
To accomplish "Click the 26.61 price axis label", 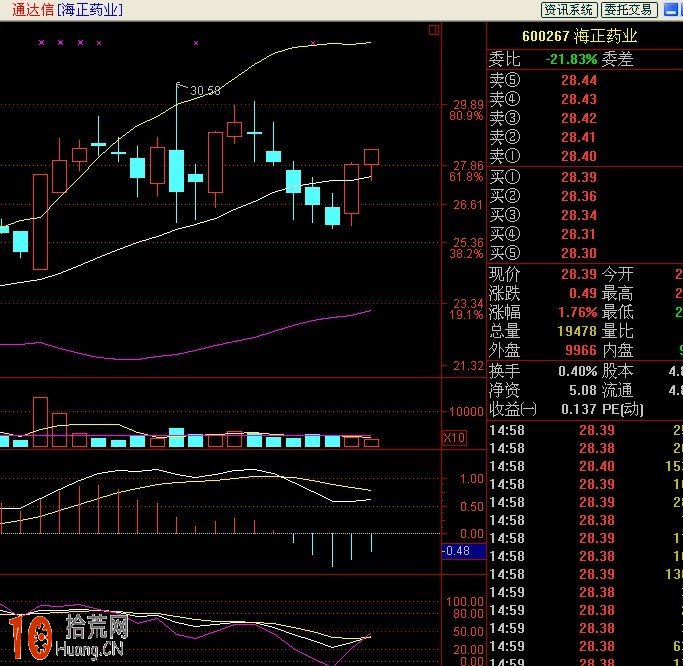I will pyautogui.click(x=468, y=204).
